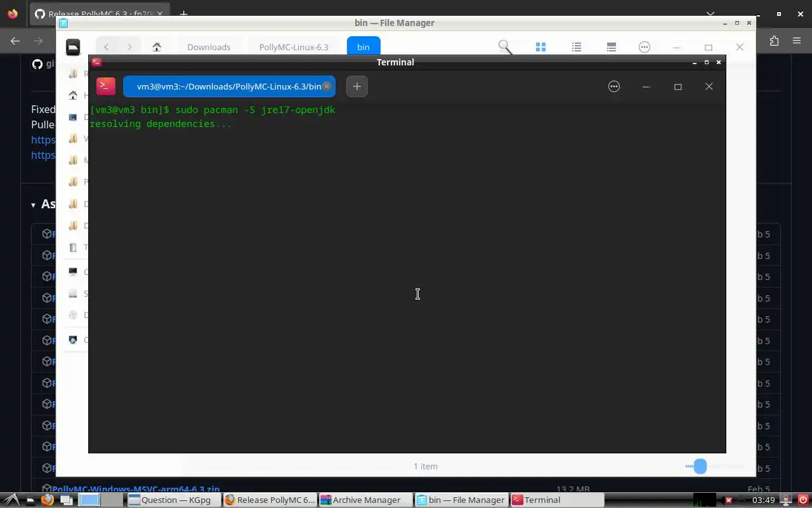The image size is (812, 508).
Task: Open PollyMC-Linux-6.3 in the path bar
Action: [x=294, y=47]
